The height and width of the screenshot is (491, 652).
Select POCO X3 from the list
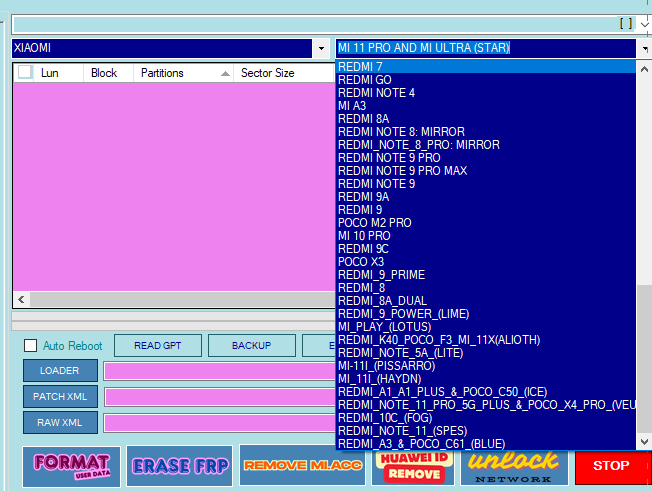pyautogui.click(x=486, y=262)
